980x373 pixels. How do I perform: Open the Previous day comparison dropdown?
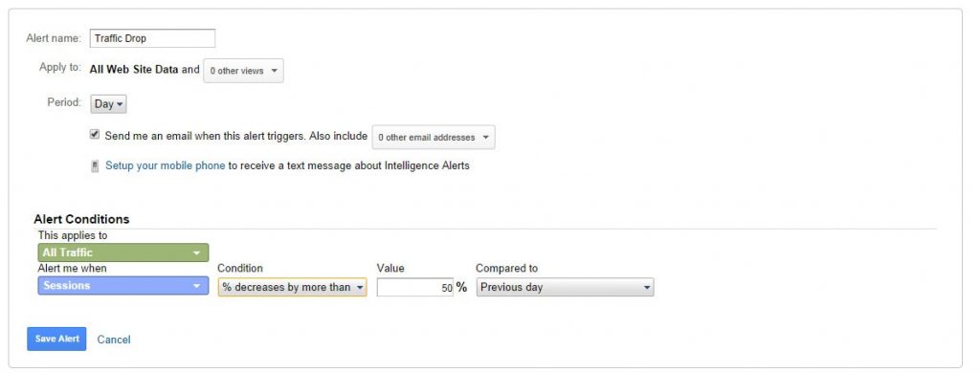565,288
